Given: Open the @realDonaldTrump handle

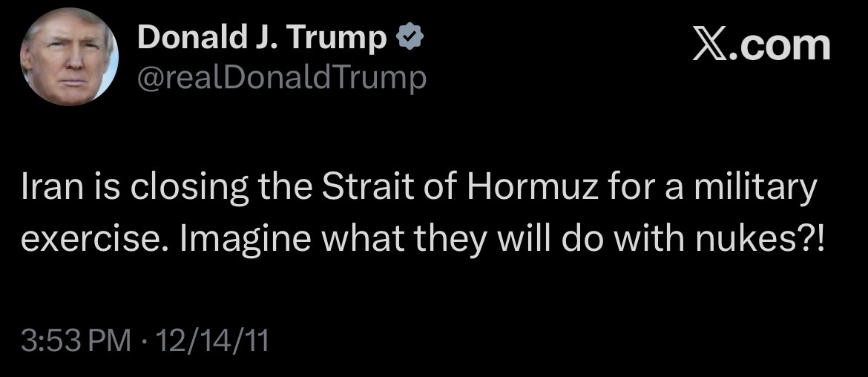Looking at the screenshot, I should coord(282,76).
